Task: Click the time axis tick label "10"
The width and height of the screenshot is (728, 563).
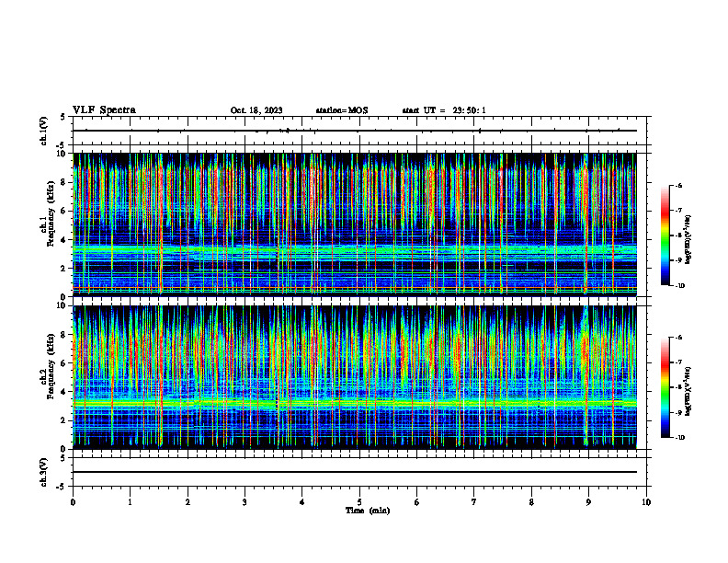Action: coord(646,502)
